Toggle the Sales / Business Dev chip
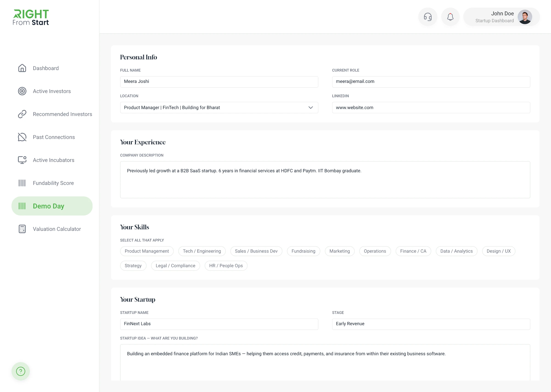The width and height of the screenshot is (551, 392). point(256,251)
